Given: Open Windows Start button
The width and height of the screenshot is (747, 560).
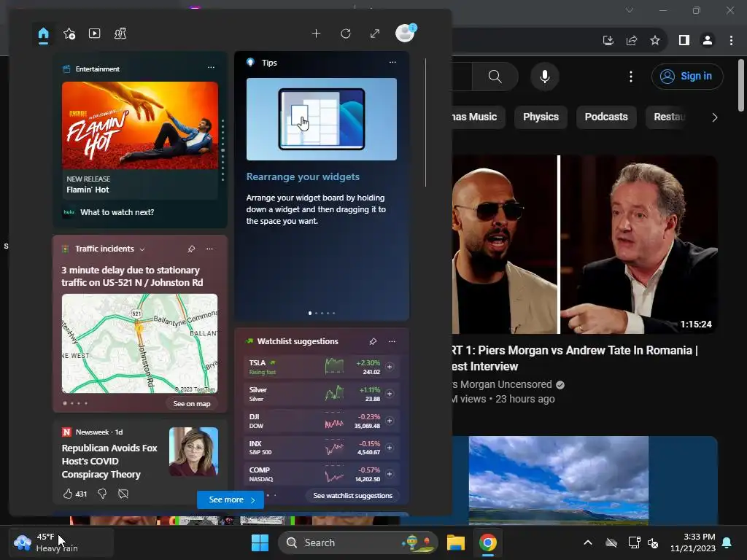Looking at the screenshot, I should [260, 542].
